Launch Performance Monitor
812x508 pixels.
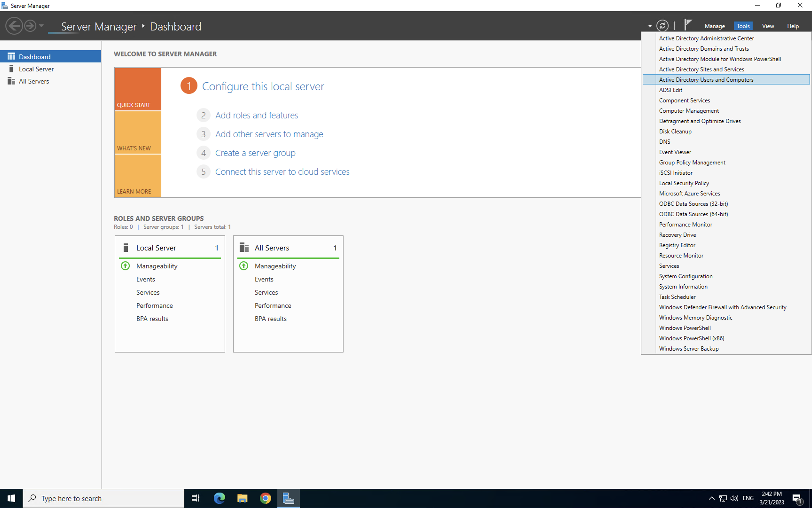pyautogui.click(x=726, y=224)
